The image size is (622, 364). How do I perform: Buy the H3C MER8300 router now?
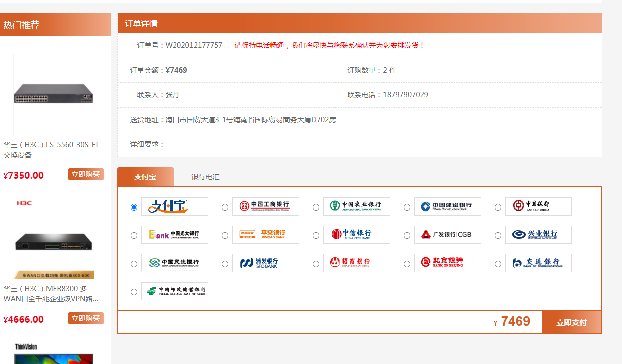[x=86, y=318]
